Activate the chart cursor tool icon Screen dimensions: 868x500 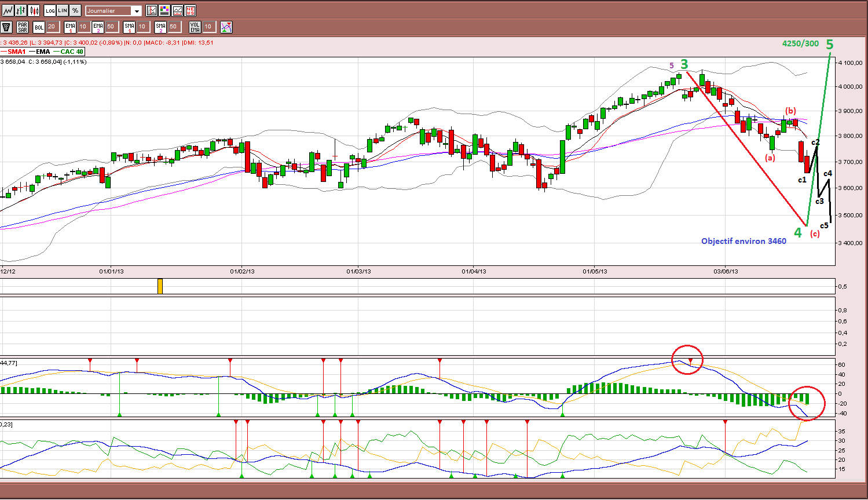pos(152,10)
